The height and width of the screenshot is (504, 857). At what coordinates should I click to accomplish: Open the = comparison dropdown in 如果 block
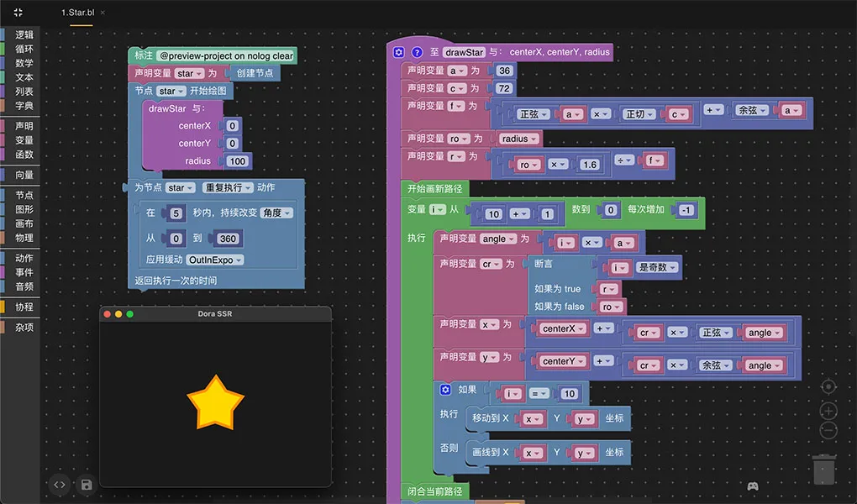pos(539,394)
